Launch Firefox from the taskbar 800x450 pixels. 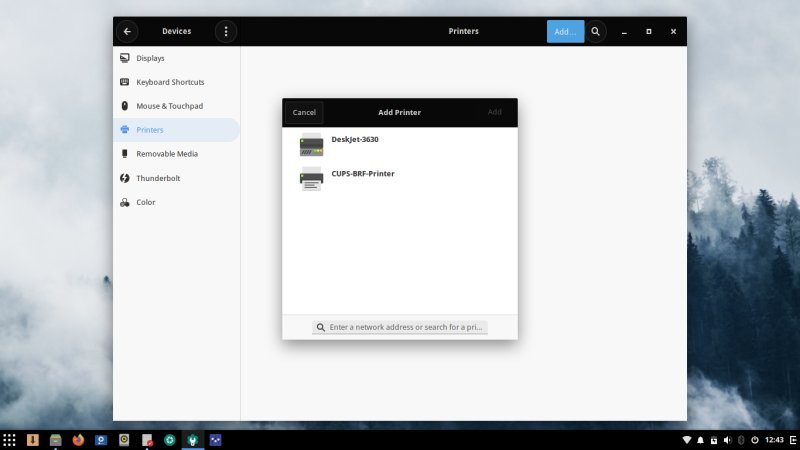pyautogui.click(x=79, y=440)
